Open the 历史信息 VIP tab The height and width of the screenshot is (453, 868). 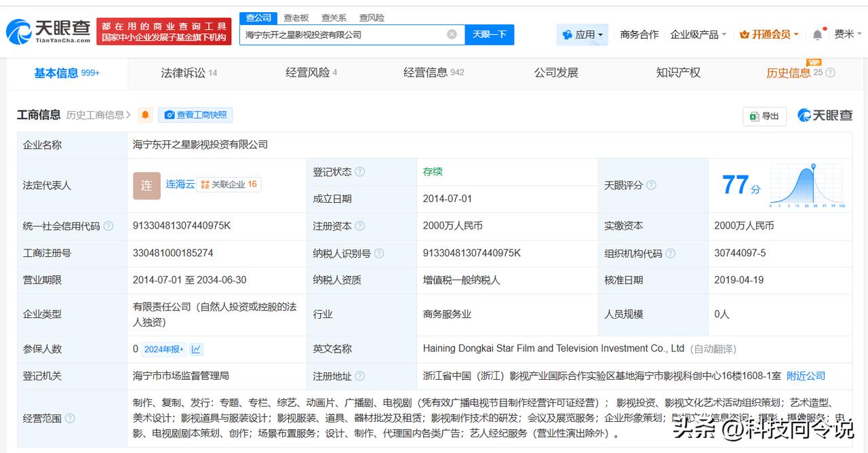(x=795, y=73)
